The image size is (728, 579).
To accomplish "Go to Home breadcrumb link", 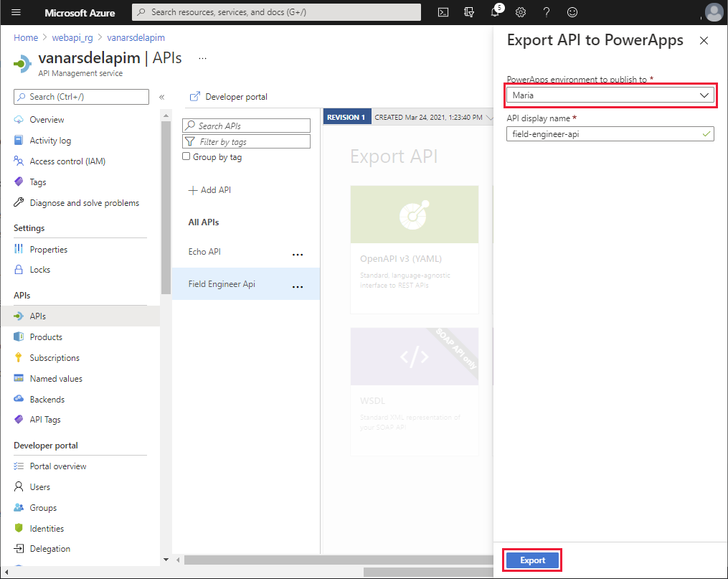I will [26, 37].
